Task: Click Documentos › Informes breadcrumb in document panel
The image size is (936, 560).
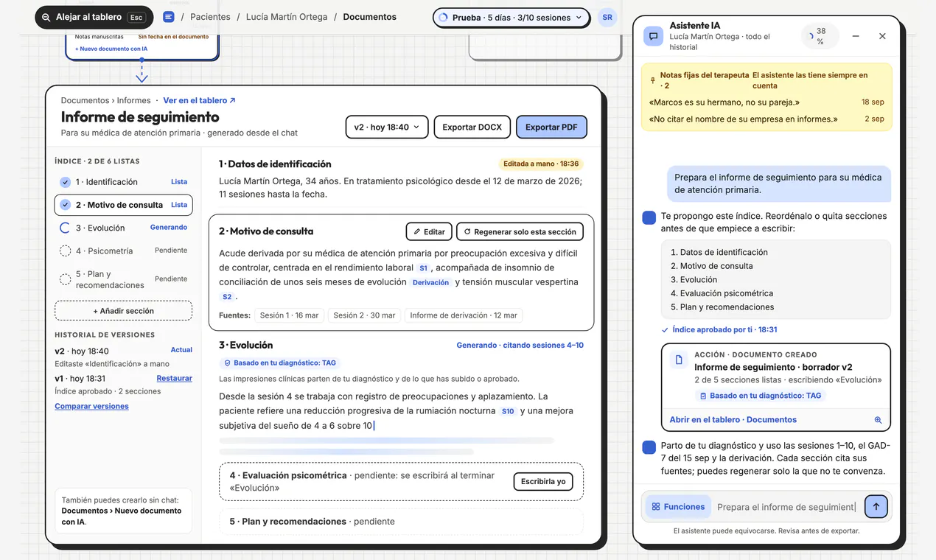Action: [x=105, y=100]
